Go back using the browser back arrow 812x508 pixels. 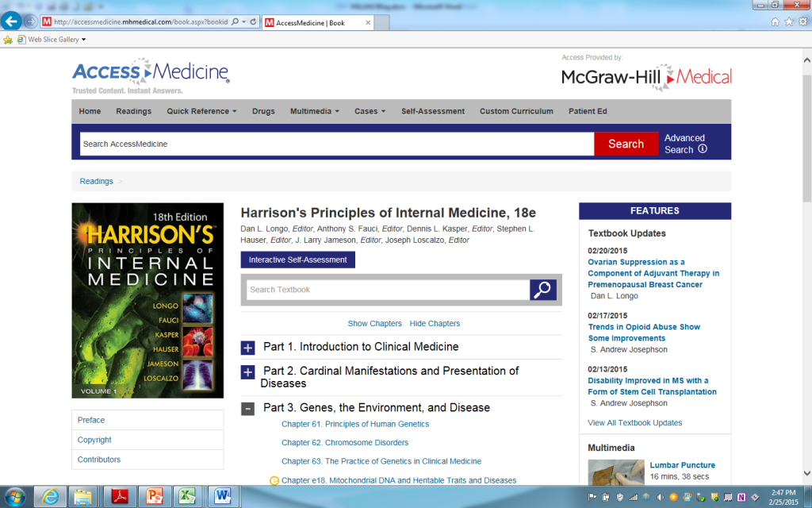(11, 21)
